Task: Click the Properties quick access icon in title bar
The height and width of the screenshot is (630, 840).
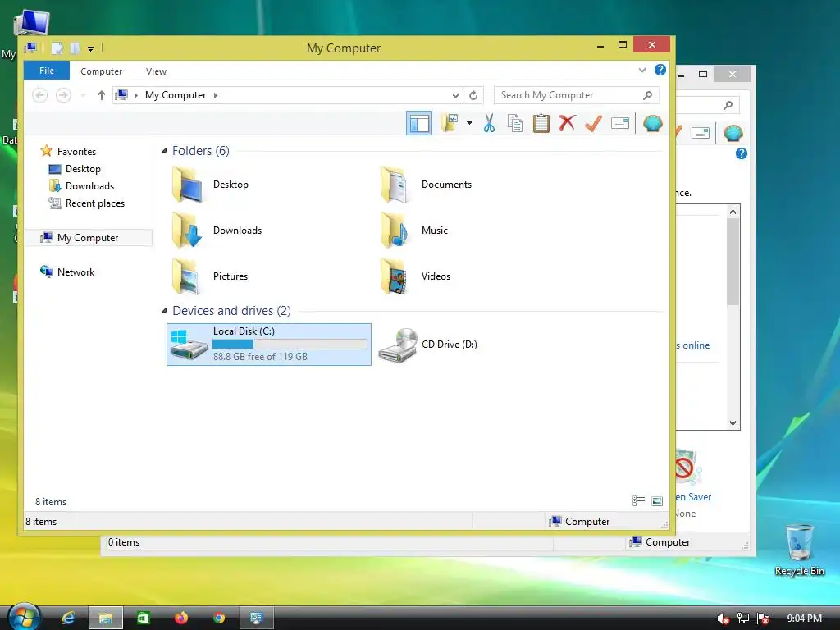Action: (x=57, y=48)
